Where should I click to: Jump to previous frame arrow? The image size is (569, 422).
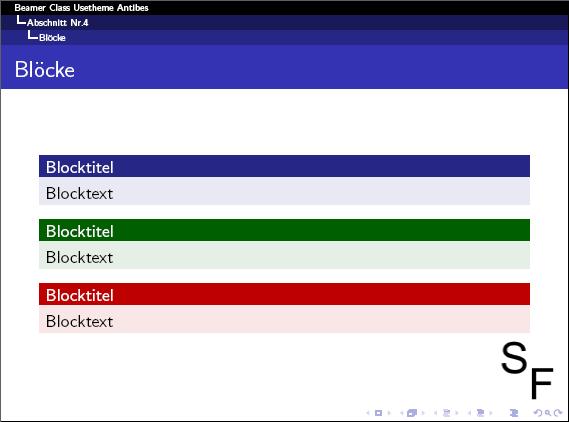(x=402, y=413)
